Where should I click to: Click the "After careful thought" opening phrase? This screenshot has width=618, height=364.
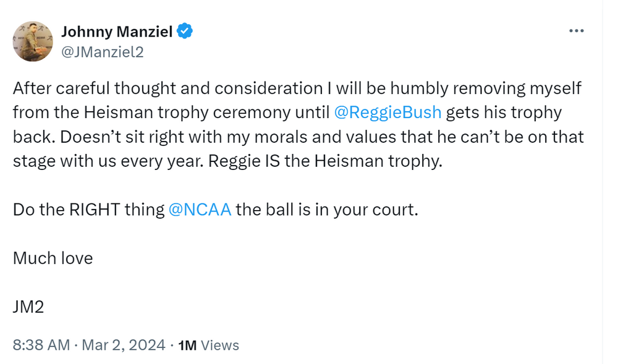93,88
